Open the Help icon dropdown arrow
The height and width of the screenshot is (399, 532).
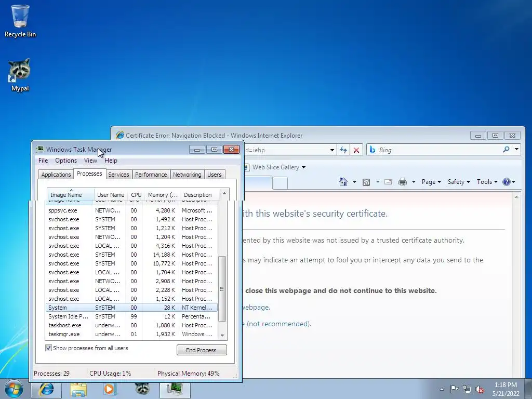pos(514,182)
